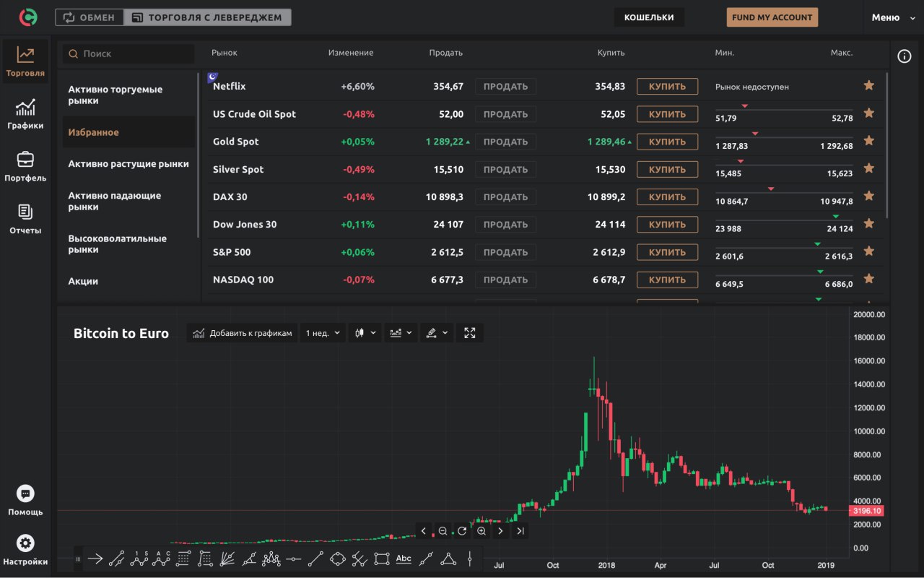Viewport: 924px width, 578px height.
Task: Click Купить for Gold Spot
Action: click(667, 142)
